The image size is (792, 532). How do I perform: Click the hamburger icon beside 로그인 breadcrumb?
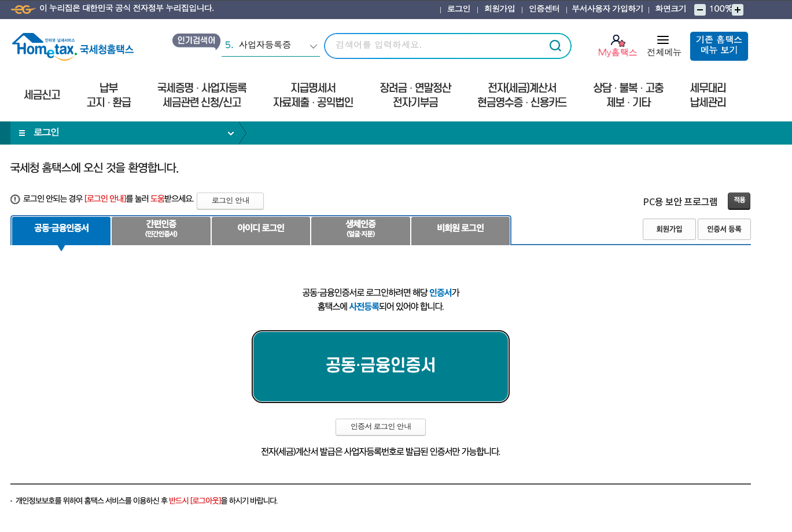(21, 132)
